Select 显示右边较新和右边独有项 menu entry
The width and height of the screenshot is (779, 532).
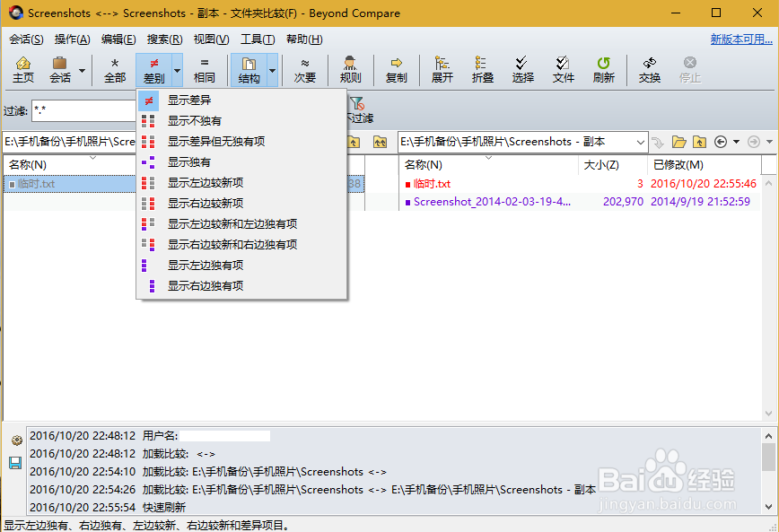[241, 244]
